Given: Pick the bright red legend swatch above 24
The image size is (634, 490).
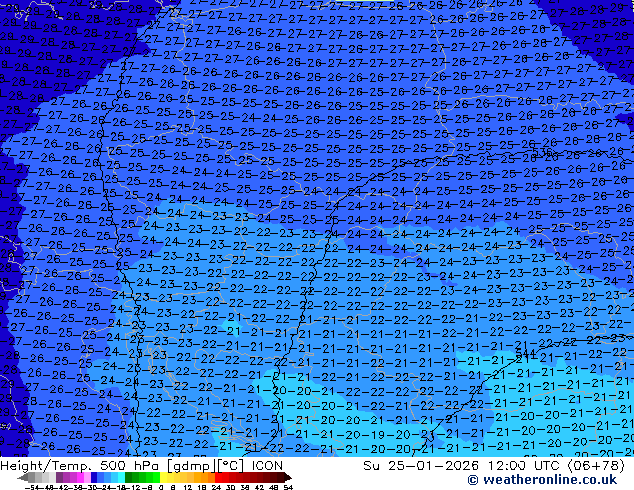Looking at the screenshot, I should pos(218,478).
